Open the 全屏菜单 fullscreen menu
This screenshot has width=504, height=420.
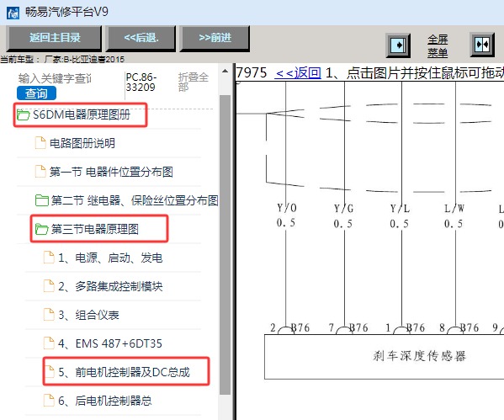[x=438, y=46]
